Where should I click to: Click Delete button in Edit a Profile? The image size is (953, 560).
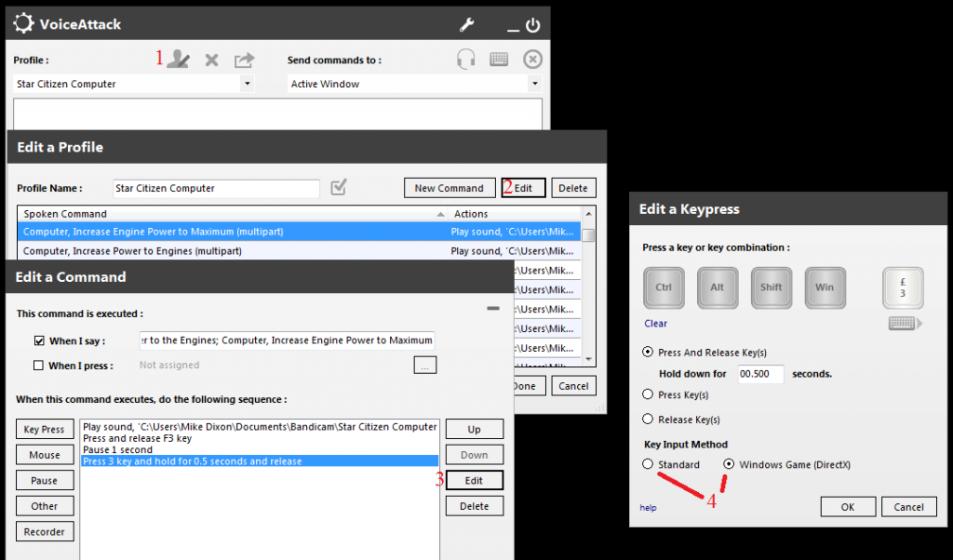[573, 188]
